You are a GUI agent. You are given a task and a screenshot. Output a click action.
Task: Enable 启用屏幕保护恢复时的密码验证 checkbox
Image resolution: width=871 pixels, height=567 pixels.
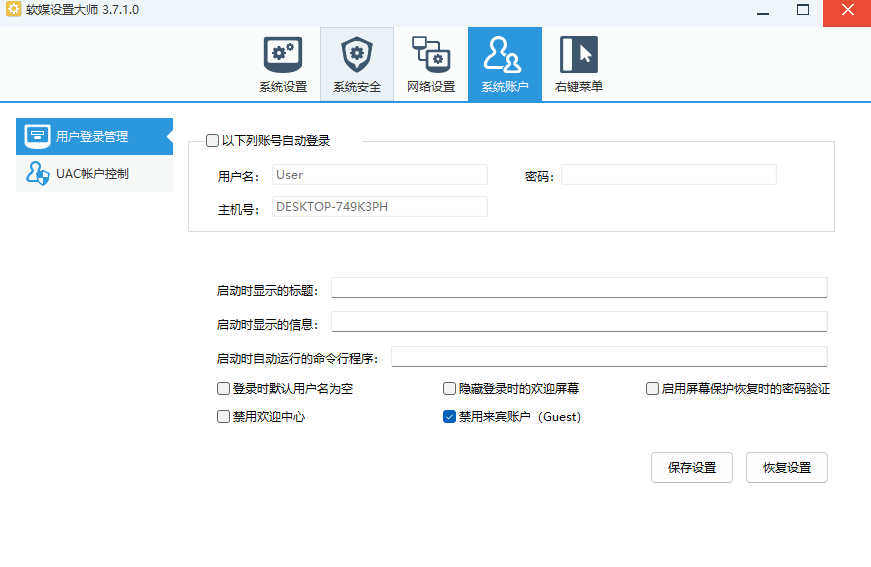click(653, 389)
